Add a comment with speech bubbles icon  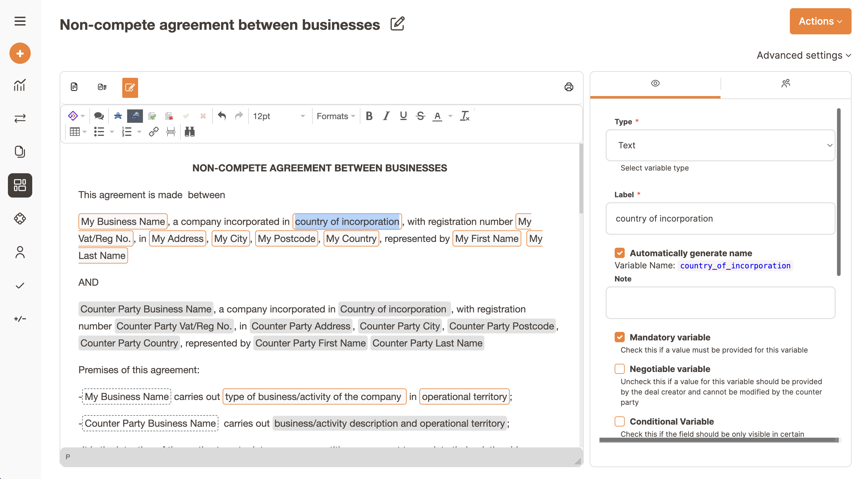tap(99, 116)
